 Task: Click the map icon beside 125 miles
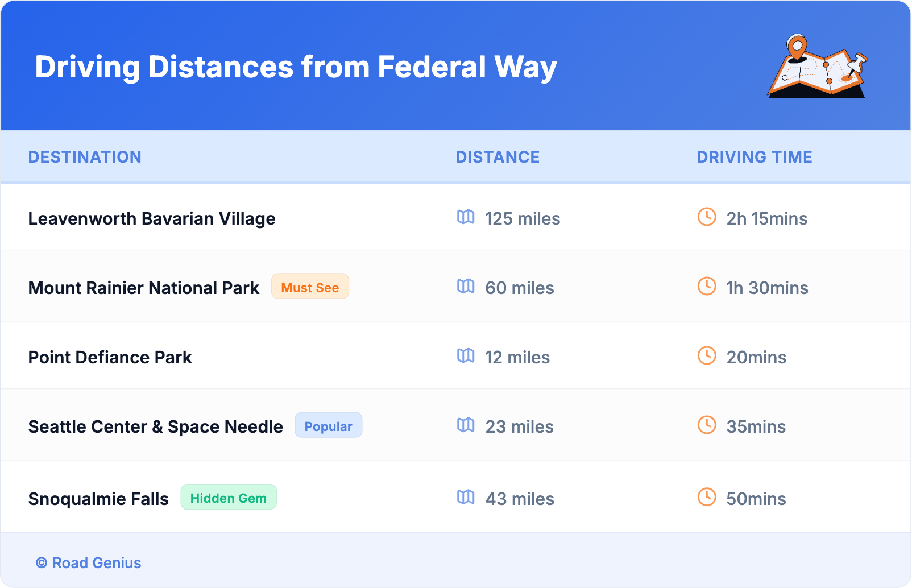466,217
